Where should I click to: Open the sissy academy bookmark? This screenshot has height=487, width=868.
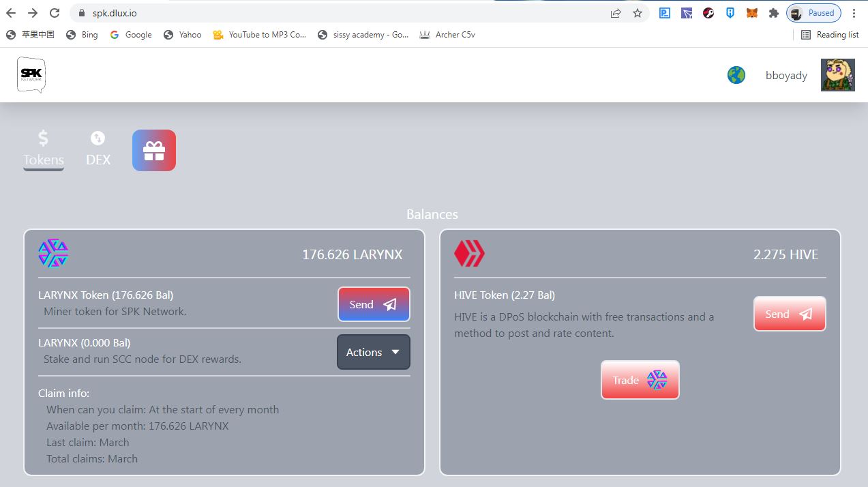click(363, 35)
